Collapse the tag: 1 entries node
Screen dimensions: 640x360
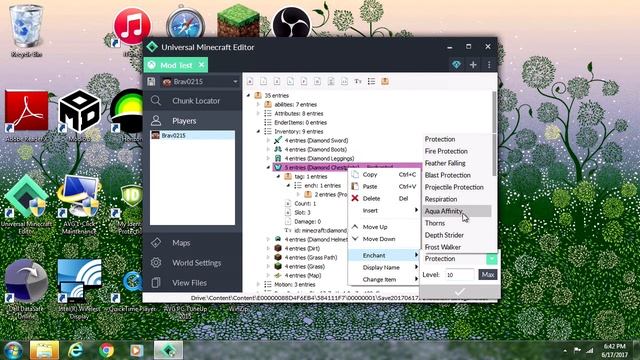[278, 176]
